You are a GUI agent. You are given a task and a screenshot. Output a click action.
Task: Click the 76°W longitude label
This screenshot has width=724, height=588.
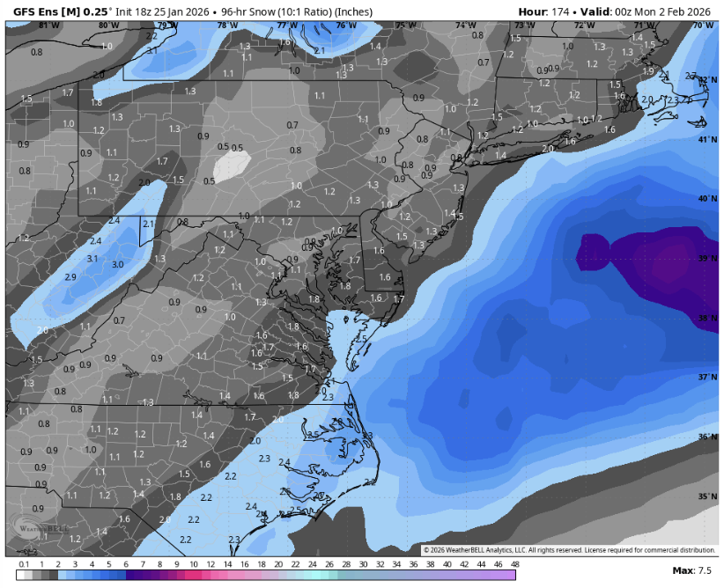pyautogui.click(x=342, y=26)
